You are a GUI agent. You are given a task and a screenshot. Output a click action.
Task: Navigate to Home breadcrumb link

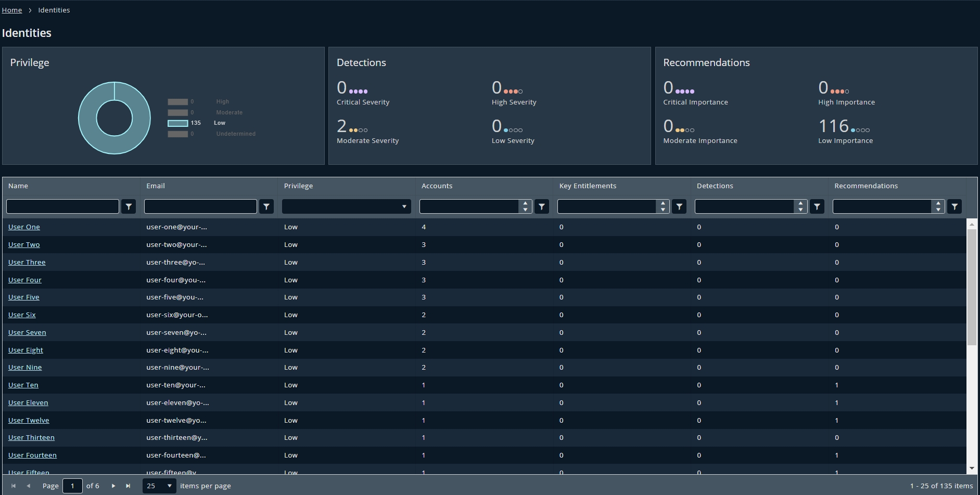(x=12, y=10)
